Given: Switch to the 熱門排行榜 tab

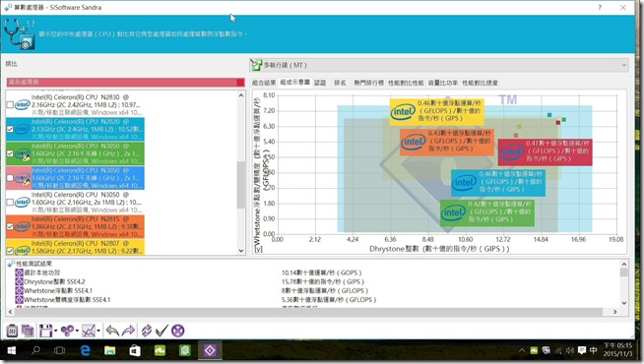Looking at the screenshot, I should pos(369,83).
